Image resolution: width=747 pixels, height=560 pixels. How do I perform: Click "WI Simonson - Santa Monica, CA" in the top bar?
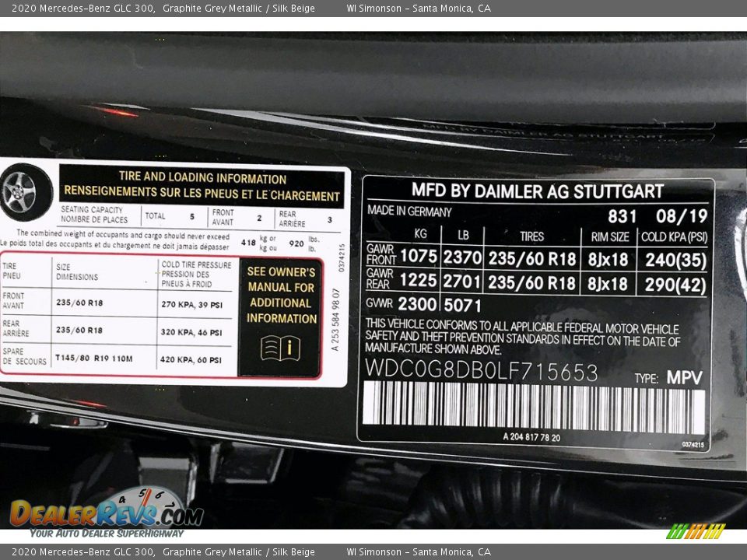coord(418,9)
